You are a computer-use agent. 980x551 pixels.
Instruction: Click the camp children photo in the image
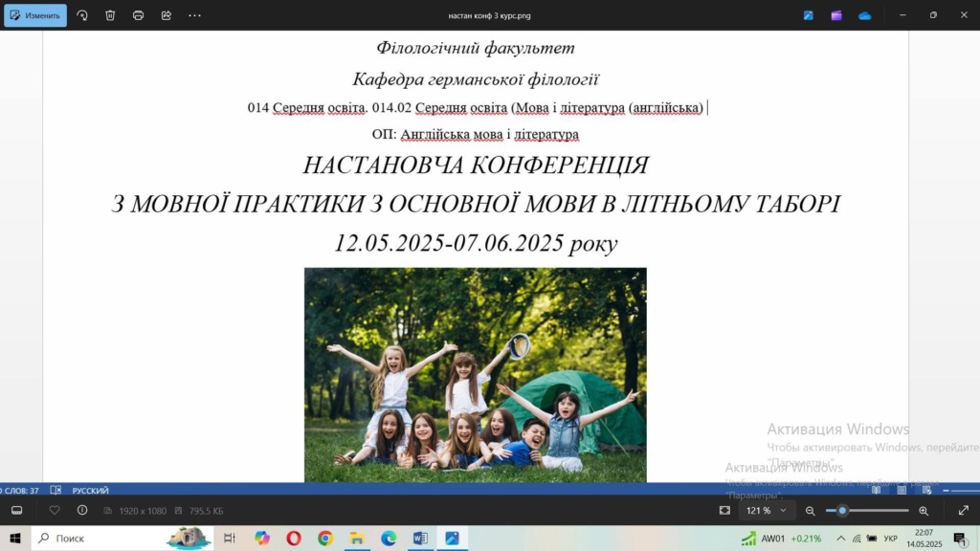point(476,375)
